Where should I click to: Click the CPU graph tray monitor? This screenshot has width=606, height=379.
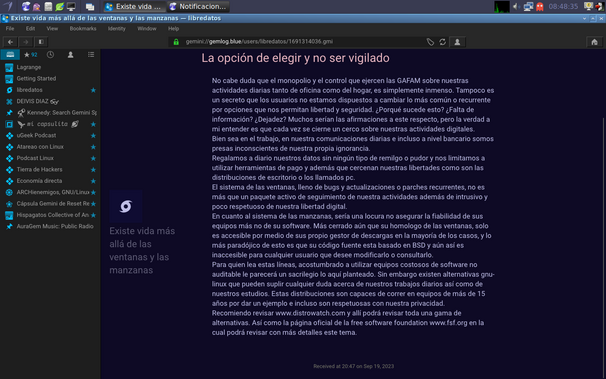(502, 7)
